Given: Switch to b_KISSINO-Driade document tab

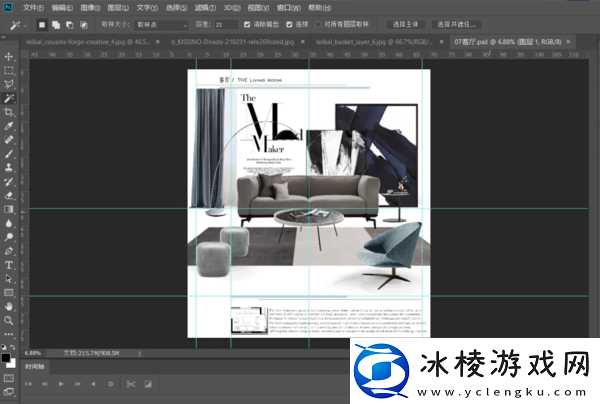Looking at the screenshot, I should 233,42.
